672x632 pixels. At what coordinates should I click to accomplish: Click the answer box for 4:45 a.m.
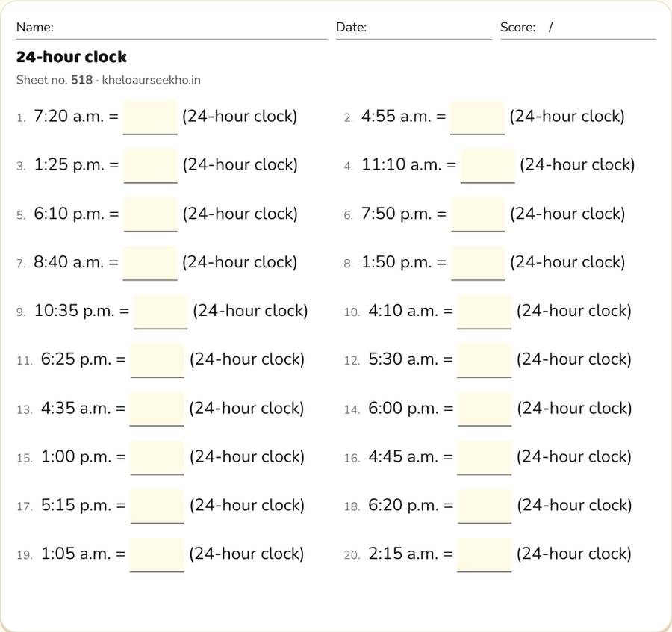tap(485, 457)
